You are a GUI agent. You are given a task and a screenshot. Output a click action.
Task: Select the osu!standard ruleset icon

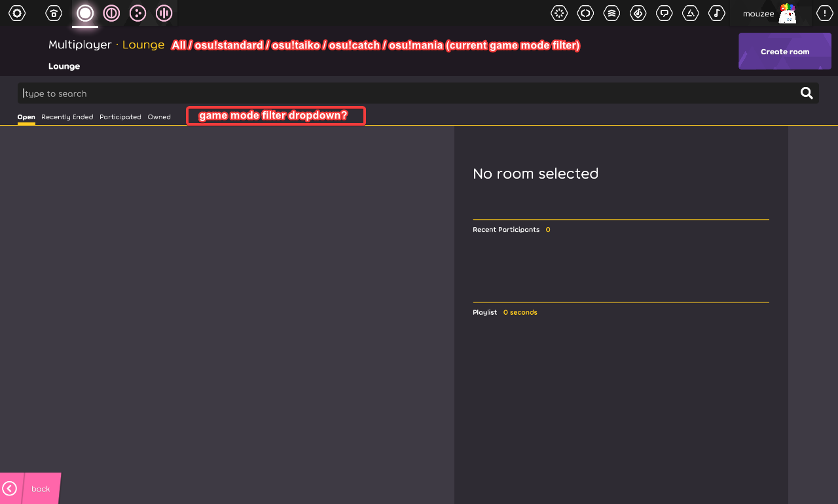point(85,13)
